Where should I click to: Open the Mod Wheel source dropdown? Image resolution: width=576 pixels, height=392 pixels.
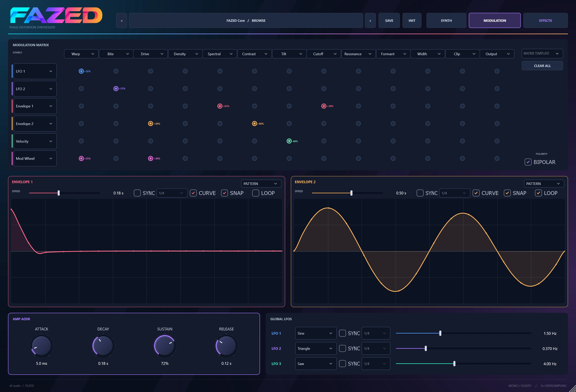35,159
